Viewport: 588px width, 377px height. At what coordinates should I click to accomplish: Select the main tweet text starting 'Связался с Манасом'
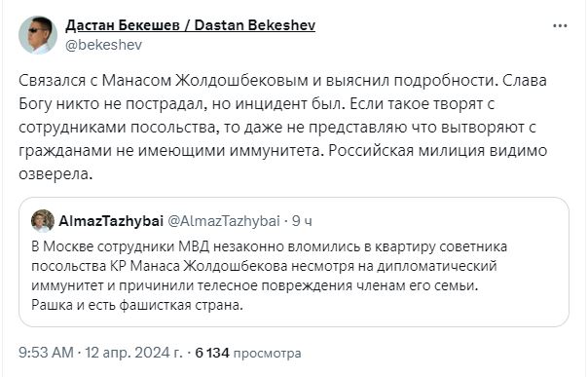[x=283, y=128]
